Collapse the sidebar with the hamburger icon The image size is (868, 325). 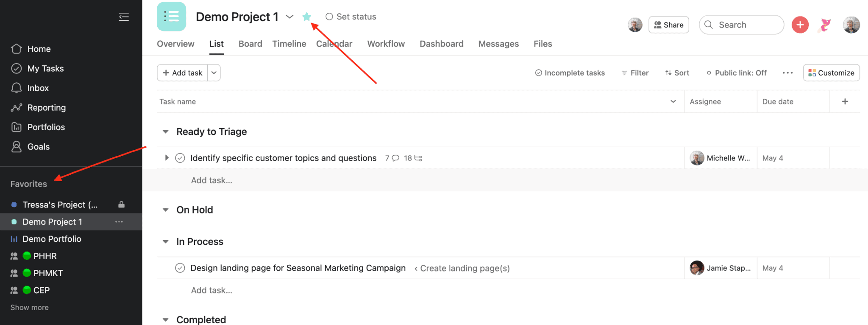(124, 17)
